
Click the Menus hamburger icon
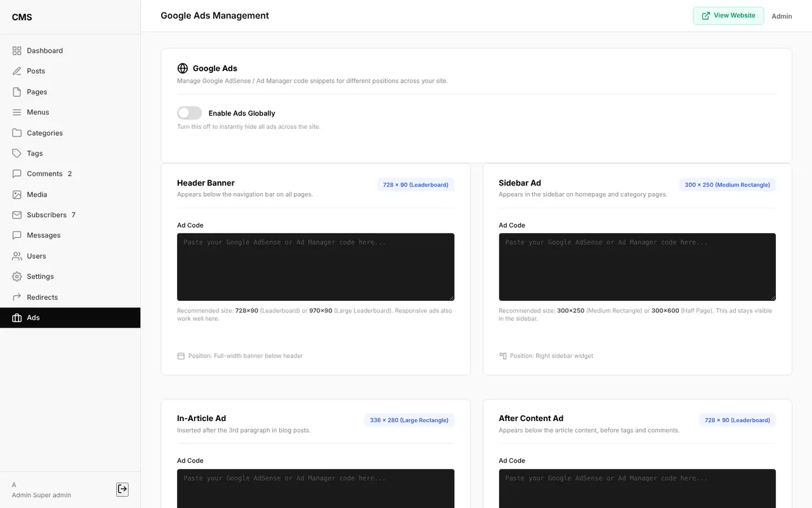point(16,112)
